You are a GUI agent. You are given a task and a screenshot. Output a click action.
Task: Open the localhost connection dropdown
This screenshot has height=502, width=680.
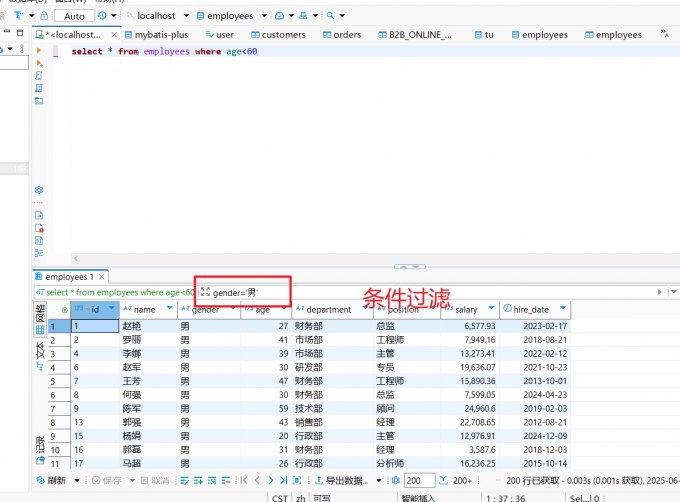point(186,16)
